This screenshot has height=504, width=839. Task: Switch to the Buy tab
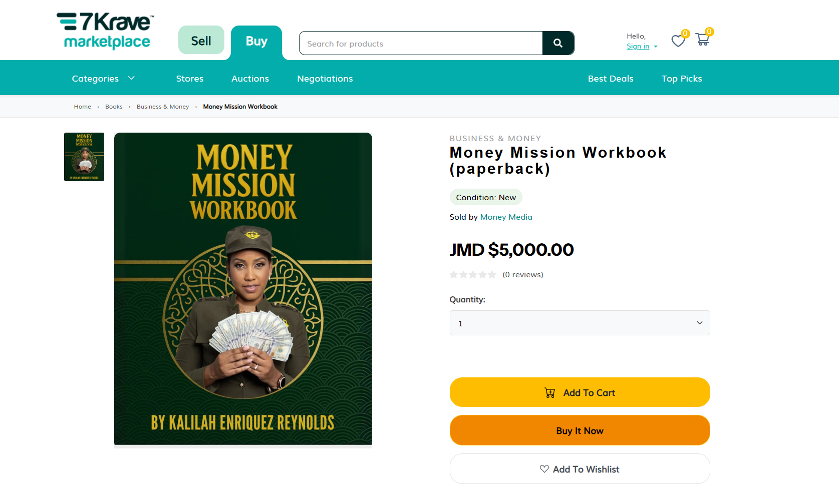256,42
